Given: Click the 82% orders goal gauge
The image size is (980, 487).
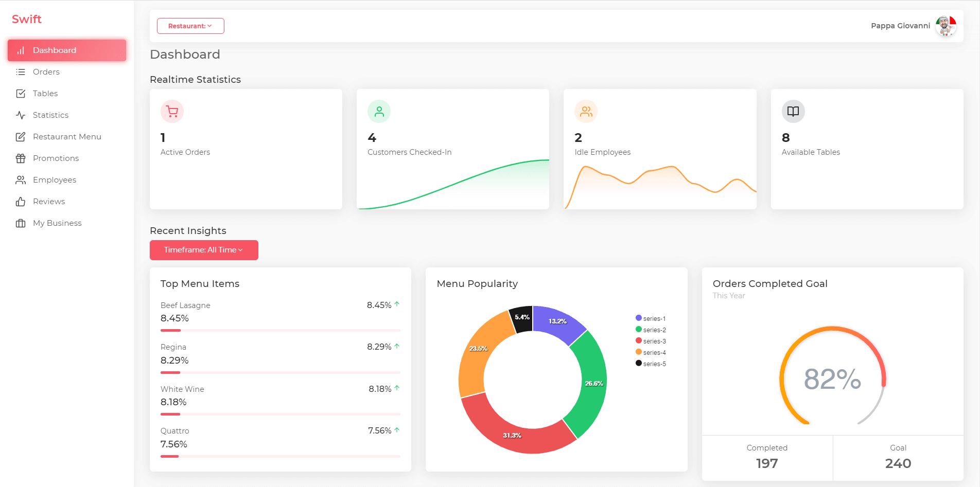Looking at the screenshot, I should pos(832,378).
